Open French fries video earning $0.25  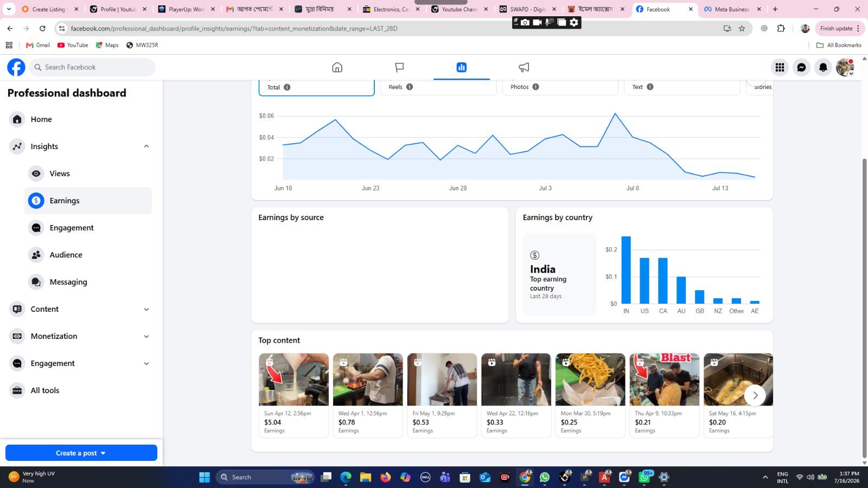click(590, 395)
